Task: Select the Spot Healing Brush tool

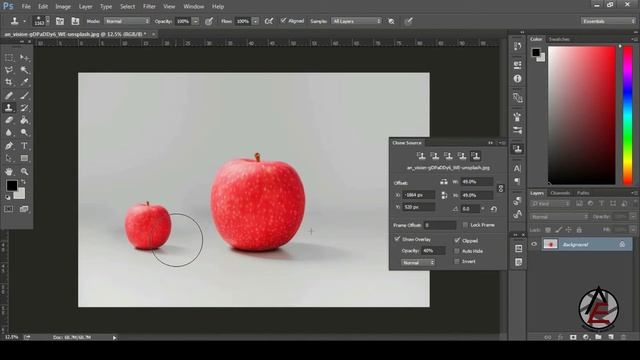Action: pyautogui.click(x=9, y=96)
